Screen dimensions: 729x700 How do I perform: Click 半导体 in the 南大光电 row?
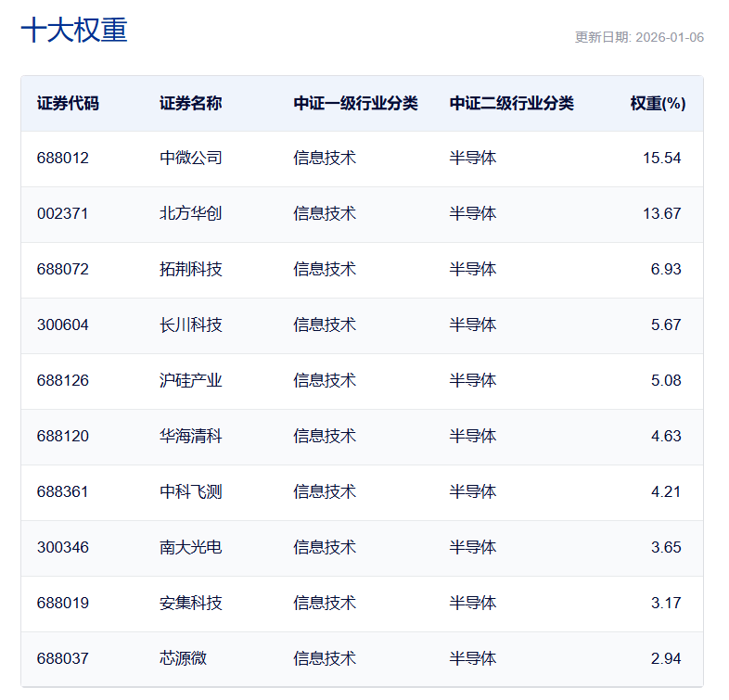click(x=472, y=547)
